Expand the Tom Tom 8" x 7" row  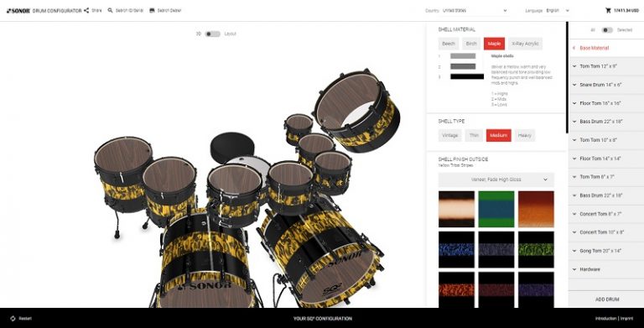coord(605,177)
